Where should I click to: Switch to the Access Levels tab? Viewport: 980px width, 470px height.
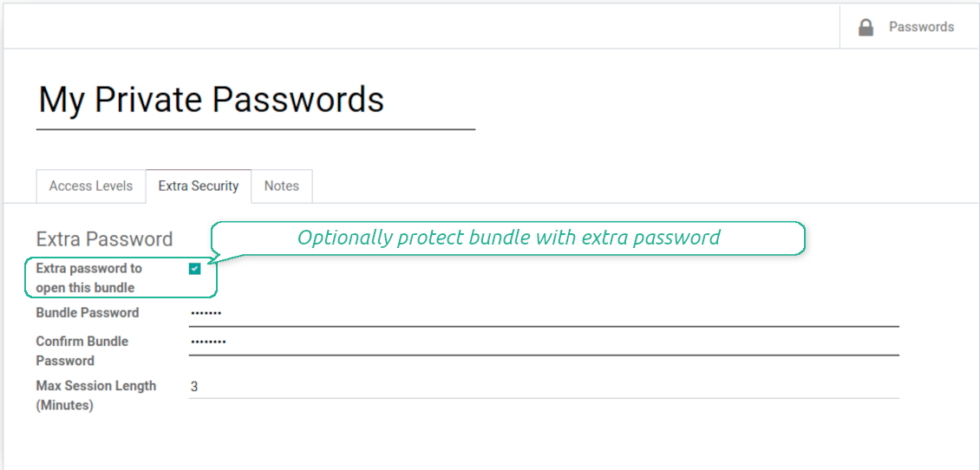tap(91, 186)
